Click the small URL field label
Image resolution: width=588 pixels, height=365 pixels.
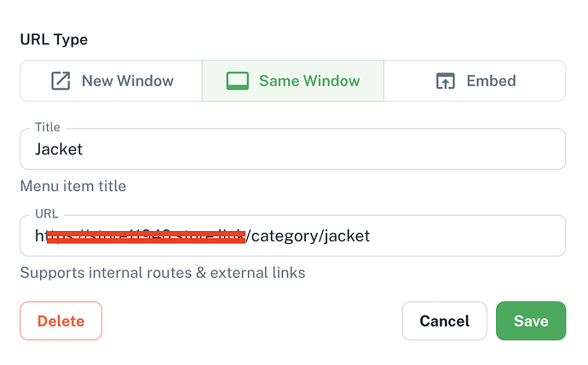tap(46, 213)
